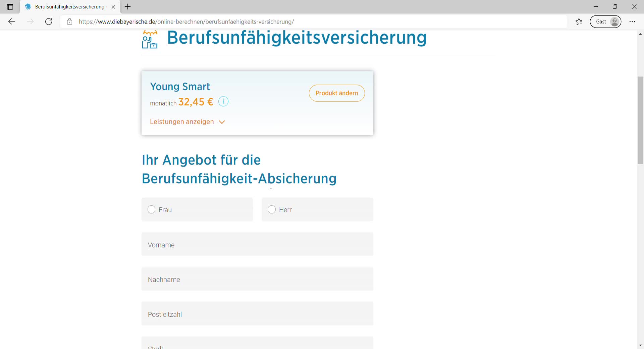Close the Berufsunfähigkeitsversicherung tab
Viewport: 644px width, 349px height.
tap(113, 7)
